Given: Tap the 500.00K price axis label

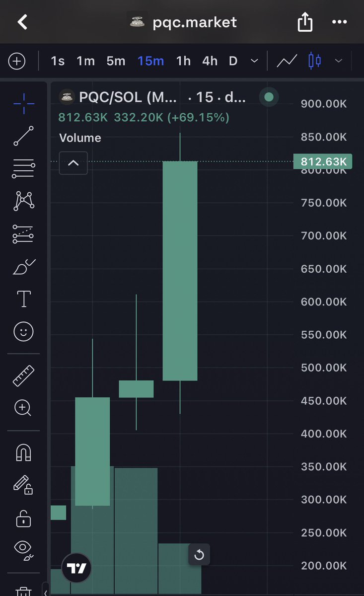Looking at the screenshot, I should [x=324, y=368].
